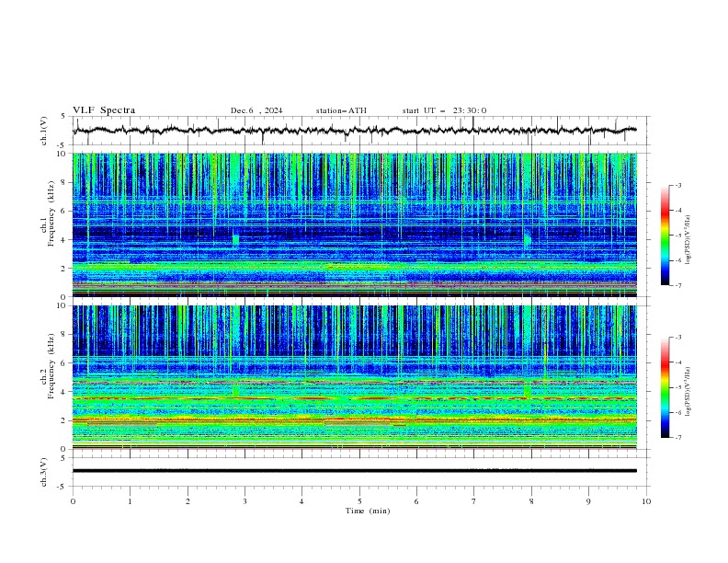Click the -7 label on ch.2 color bar

678,438
